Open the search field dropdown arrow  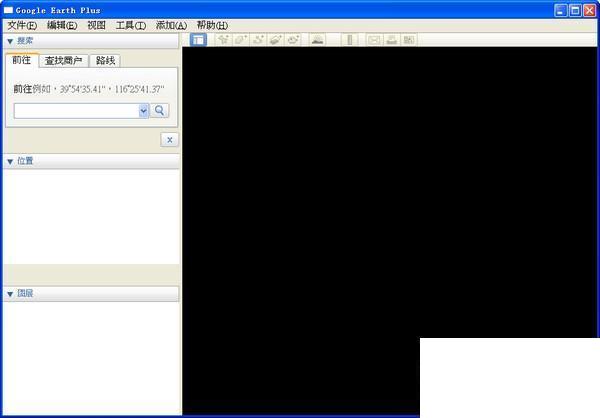143,111
